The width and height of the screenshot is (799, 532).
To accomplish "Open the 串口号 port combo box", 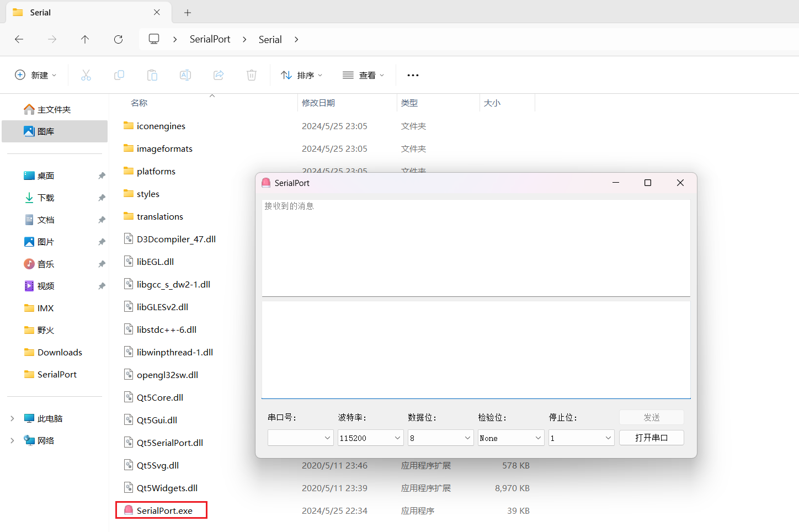I will (x=301, y=438).
